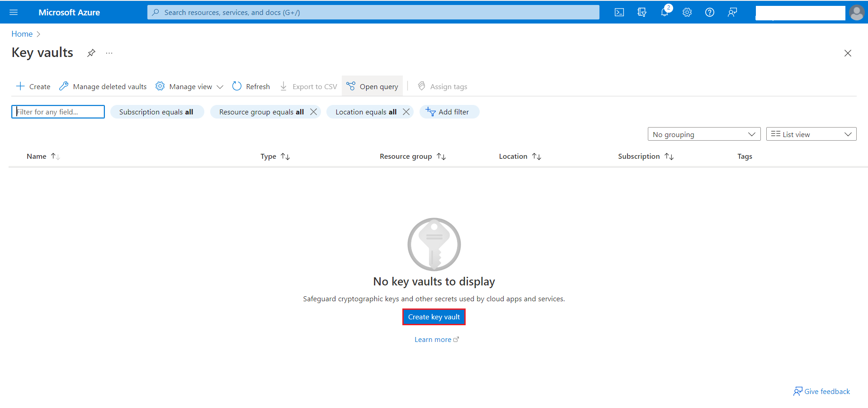Open the notifications bell
Viewport: 868px width, 408px height.
(x=664, y=12)
